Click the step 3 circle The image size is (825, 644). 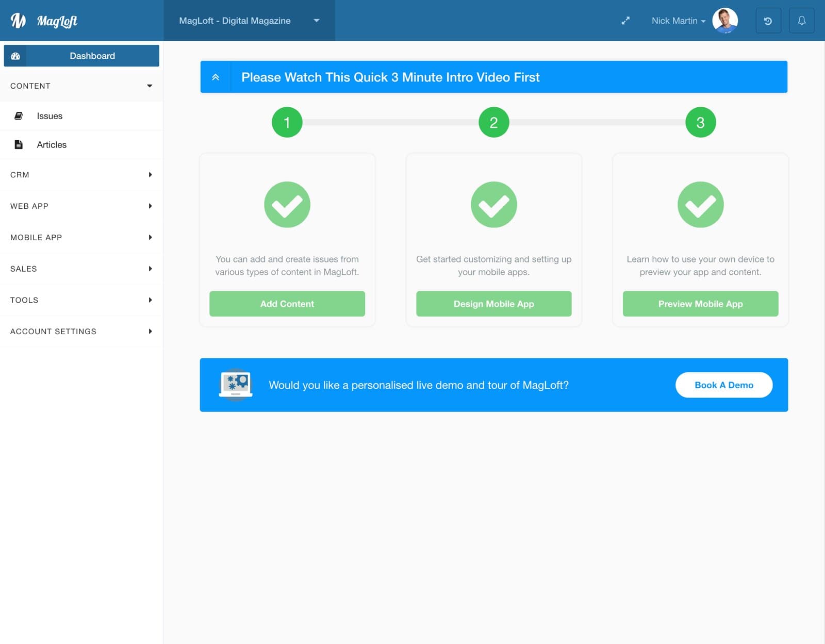[x=701, y=122]
